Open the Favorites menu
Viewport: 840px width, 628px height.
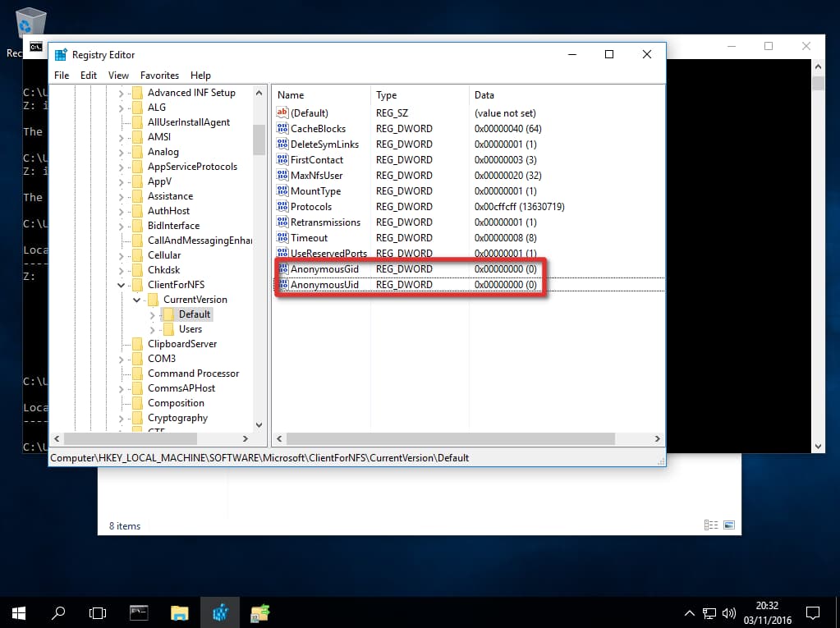click(x=159, y=75)
